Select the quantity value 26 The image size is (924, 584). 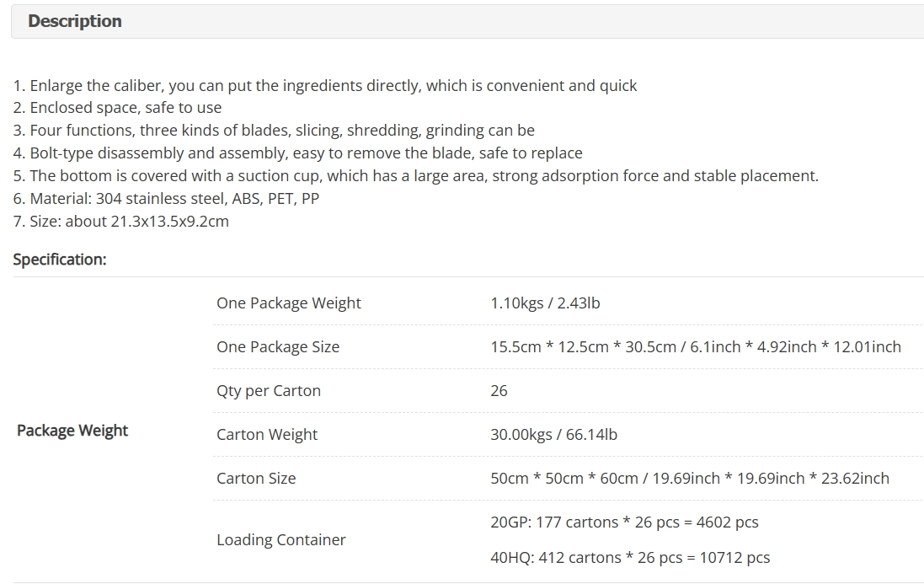(x=499, y=391)
